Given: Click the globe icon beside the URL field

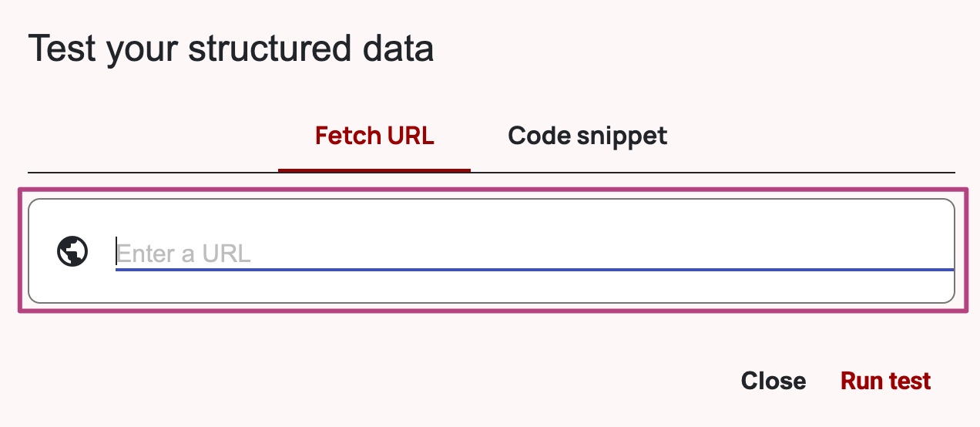Looking at the screenshot, I should pyautogui.click(x=72, y=251).
